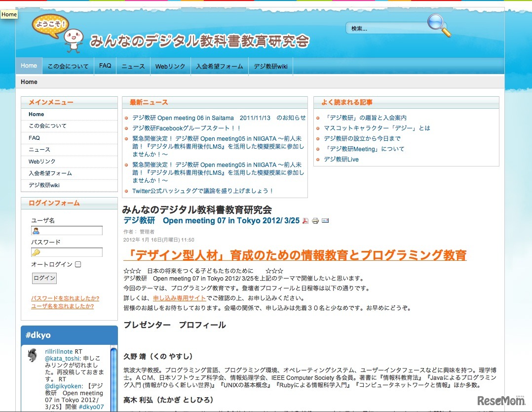Open the PDF version of the Open meeting article

coord(305,220)
